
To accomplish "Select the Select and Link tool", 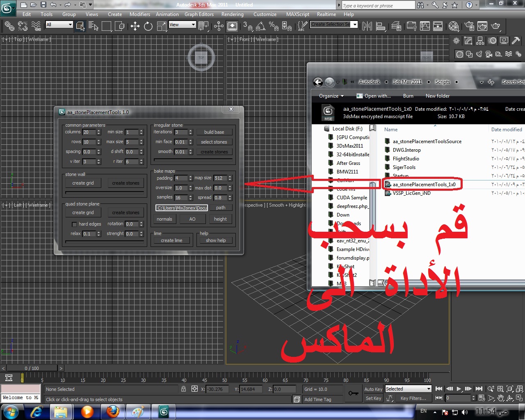I will (9, 26).
